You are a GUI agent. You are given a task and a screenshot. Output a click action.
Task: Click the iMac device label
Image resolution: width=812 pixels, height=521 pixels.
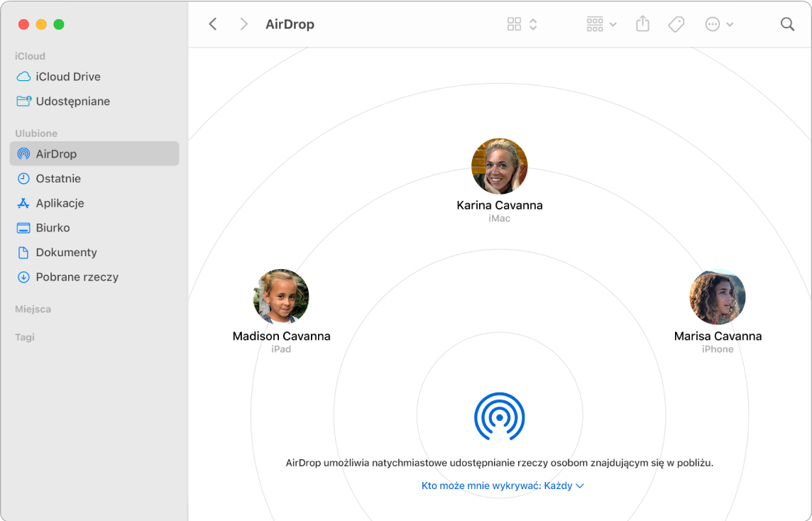499,219
